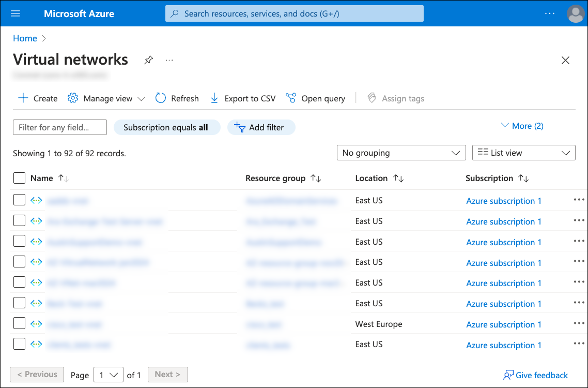Click the Filter for any field box

59,127
